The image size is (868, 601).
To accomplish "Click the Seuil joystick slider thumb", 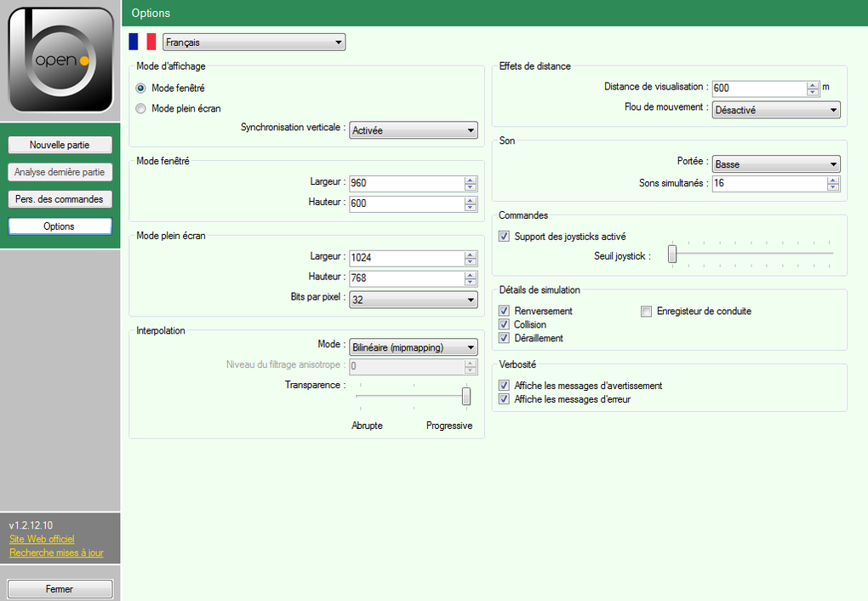I will pyautogui.click(x=672, y=254).
